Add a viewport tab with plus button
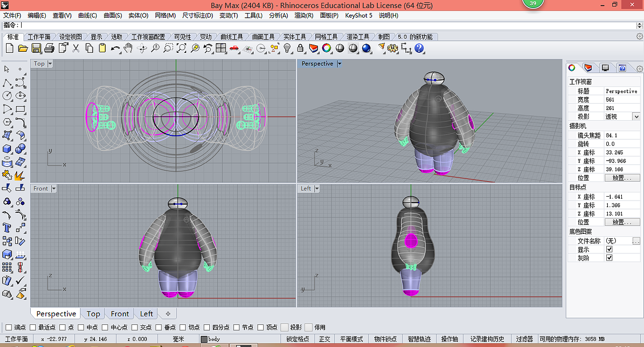 point(168,314)
